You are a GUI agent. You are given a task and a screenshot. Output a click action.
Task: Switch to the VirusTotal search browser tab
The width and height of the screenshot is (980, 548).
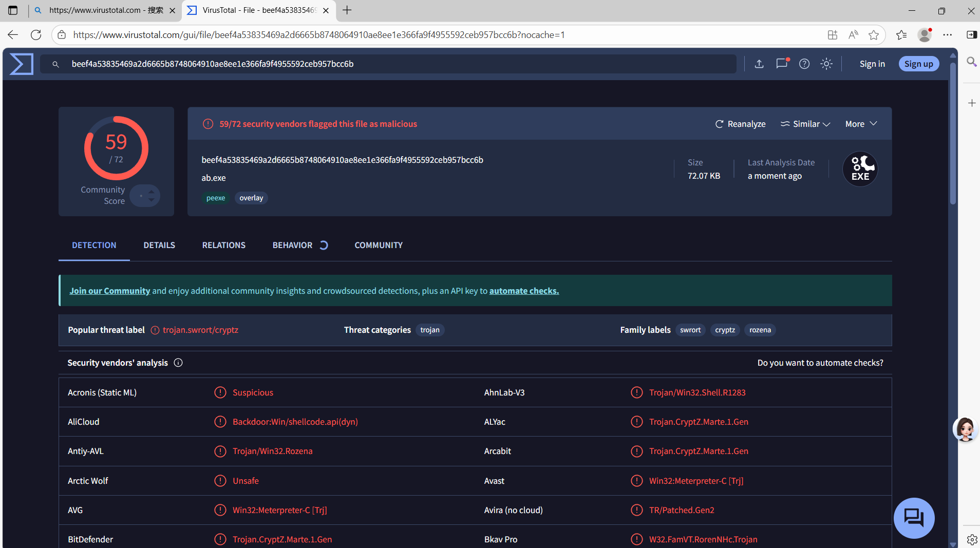[x=105, y=10]
